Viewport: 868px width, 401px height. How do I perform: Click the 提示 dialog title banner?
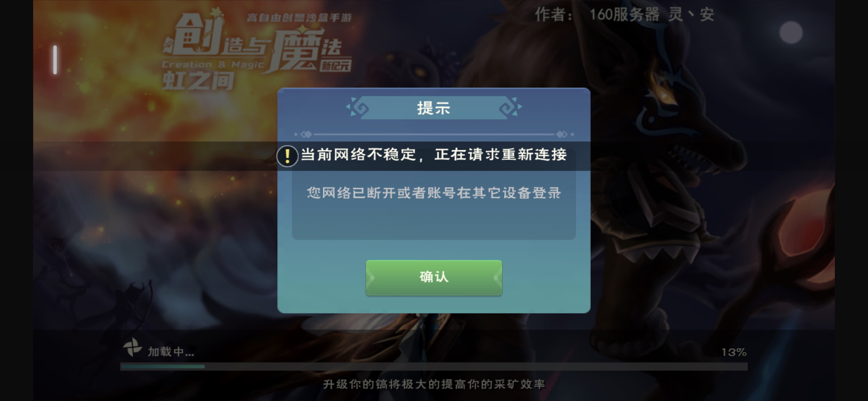[434, 108]
